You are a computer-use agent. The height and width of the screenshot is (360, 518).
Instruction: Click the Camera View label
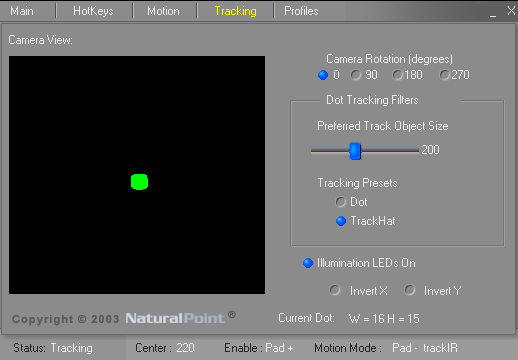point(40,40)
